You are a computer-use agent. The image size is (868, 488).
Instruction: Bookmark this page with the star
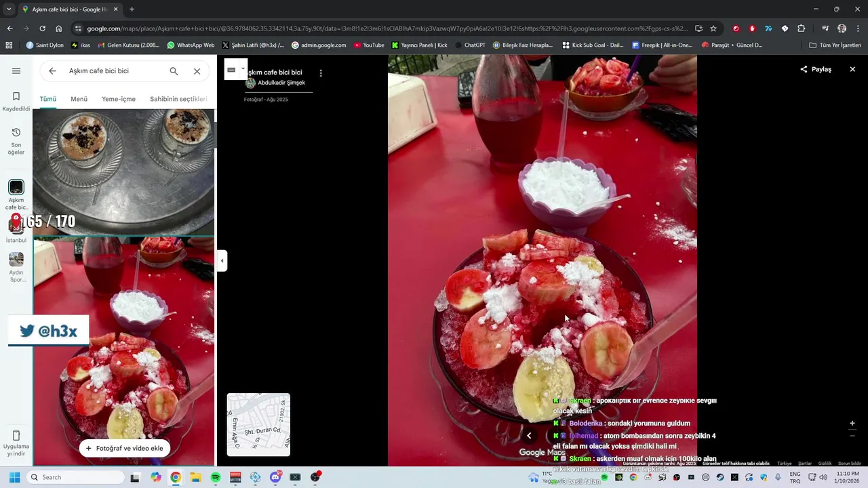point(713,28)
